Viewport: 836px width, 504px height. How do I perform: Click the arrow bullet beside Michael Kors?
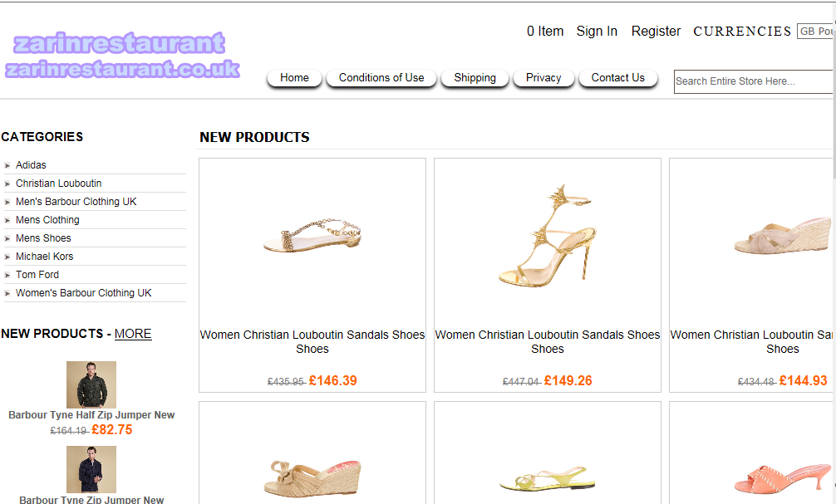point(7,257)
